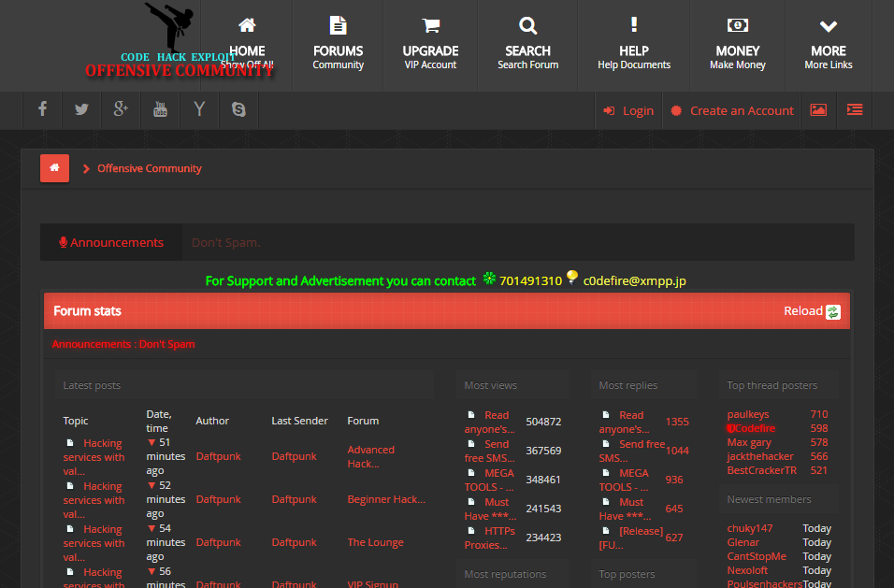Open the Twitter social link icon
Image resolution: width=894 pixels, height=588 pixels.
pyautogui.click(x=81, y=110)
